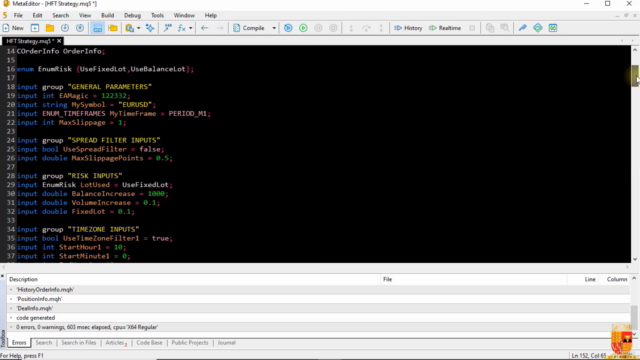Close the Toolbox panel with X
Image resolution: width=640 pixels, height=360 pixels.
[2, 276]
